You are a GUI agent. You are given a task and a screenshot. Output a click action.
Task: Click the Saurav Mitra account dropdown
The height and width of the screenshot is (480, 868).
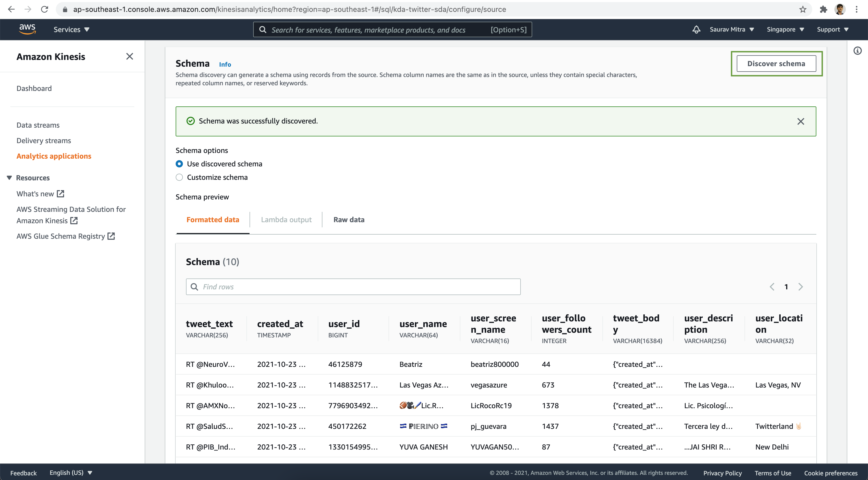tap(732, 29)
